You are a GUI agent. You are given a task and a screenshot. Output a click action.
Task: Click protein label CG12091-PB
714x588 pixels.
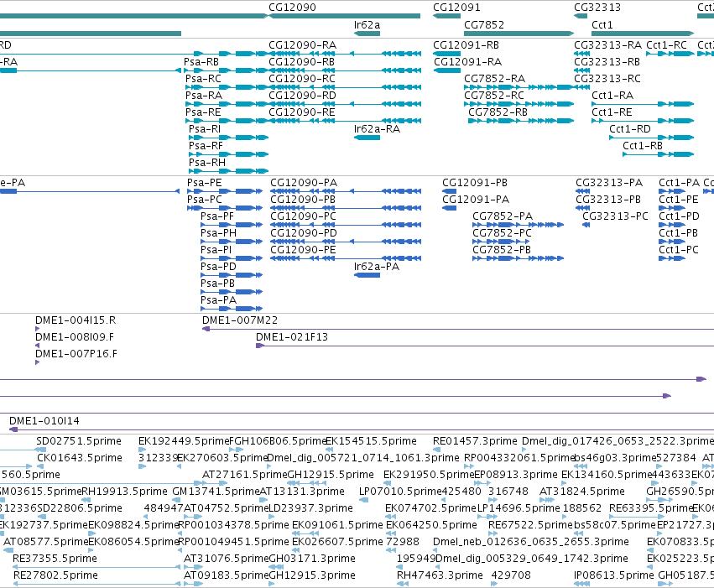pos(475,183)
